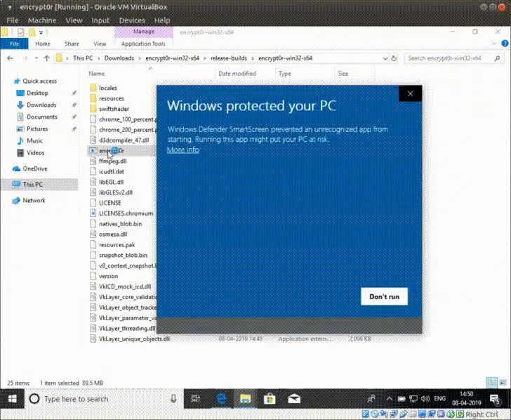Open the VirtualBox View menu
The height and width of the screenshot is (420, 511).
[x=74, y=20]
